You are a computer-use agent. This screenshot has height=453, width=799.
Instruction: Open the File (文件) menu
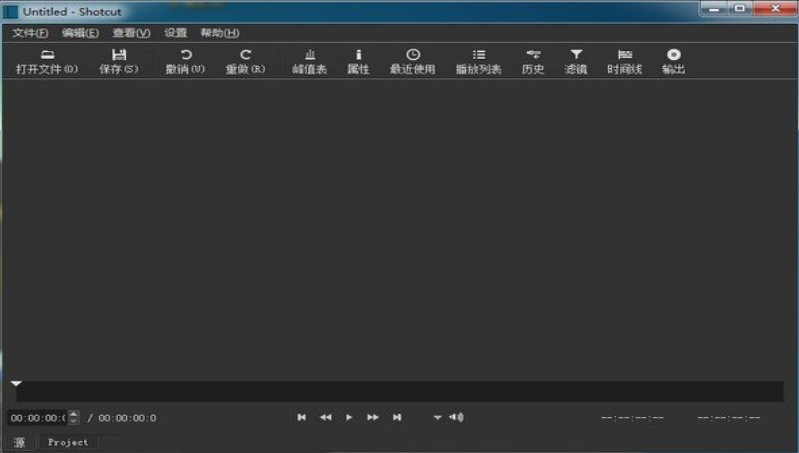click(30, 33)
